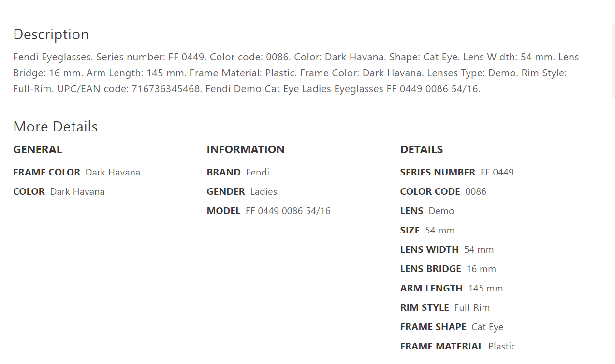Click the More Details heading
Screen dimensions: 615x364
pos(55,127)
